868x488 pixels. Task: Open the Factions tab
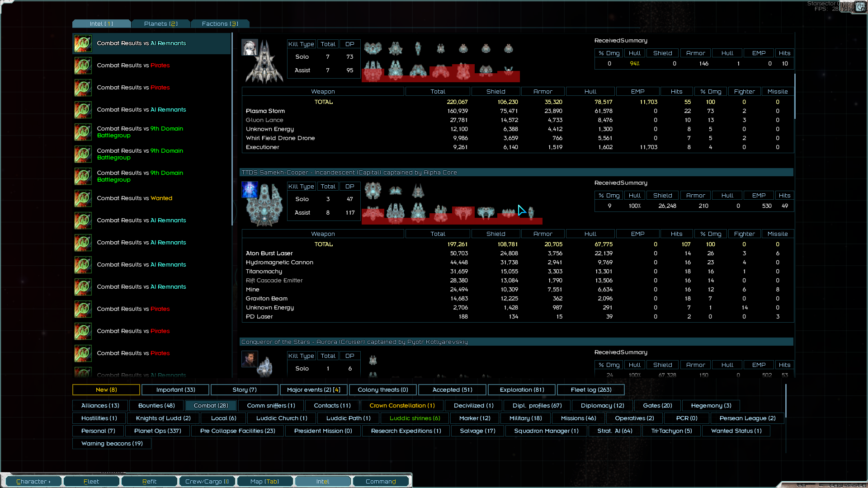pos(220,24)
